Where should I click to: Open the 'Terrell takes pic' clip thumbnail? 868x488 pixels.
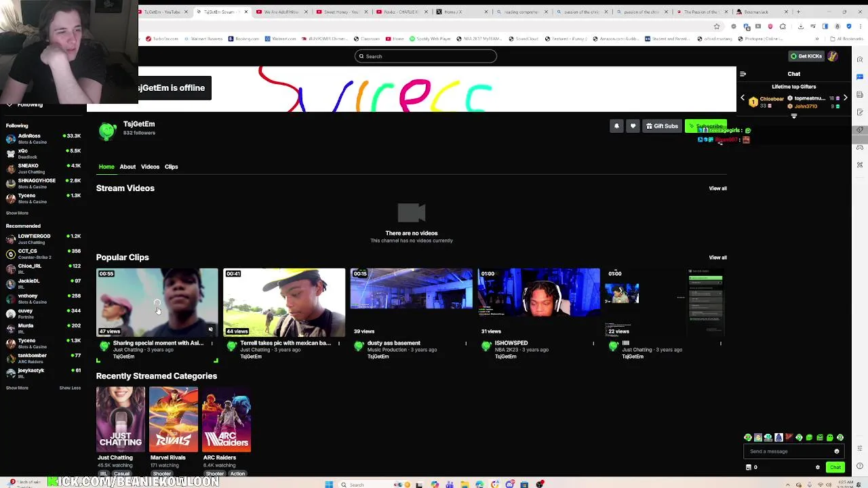coord(284,302)
